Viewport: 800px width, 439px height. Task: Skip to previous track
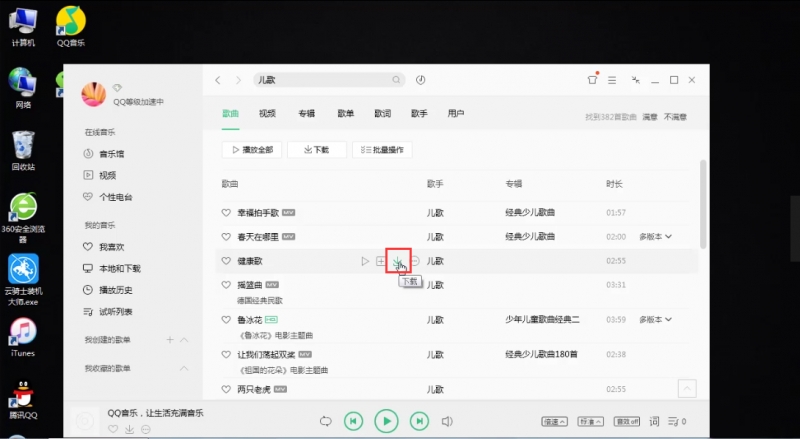354,421
